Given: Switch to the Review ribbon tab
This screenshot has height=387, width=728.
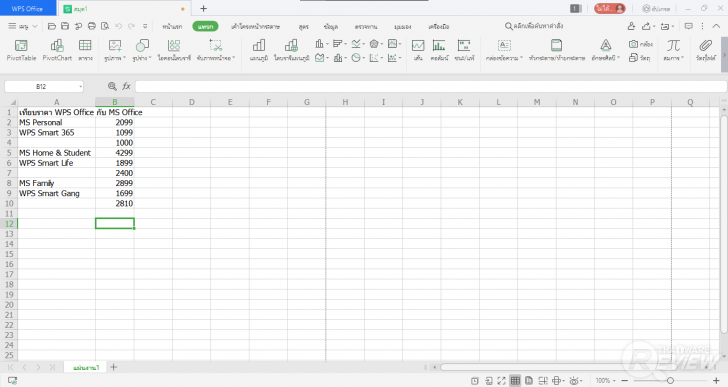Looking at the screenshot, I should 366,26.
